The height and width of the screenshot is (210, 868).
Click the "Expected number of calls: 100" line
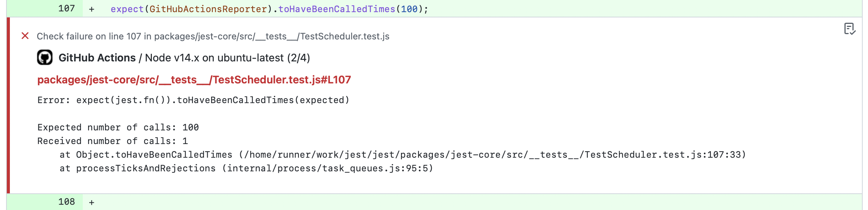pyautogui.click(x=118, y=127)
